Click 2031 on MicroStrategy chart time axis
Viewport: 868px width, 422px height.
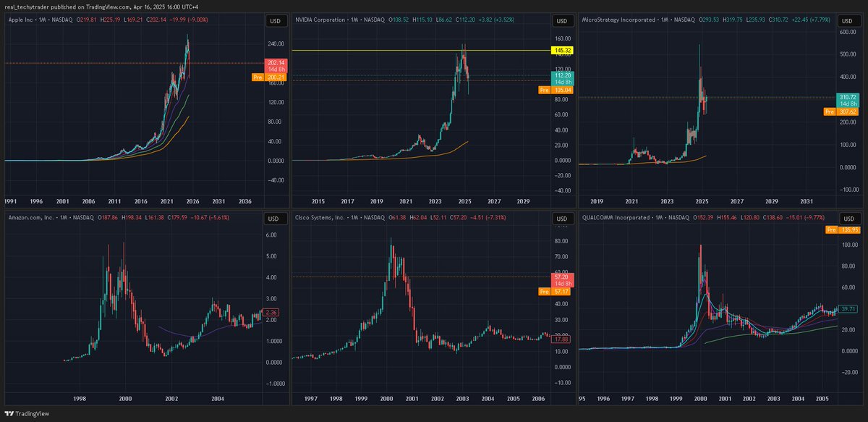807,201
